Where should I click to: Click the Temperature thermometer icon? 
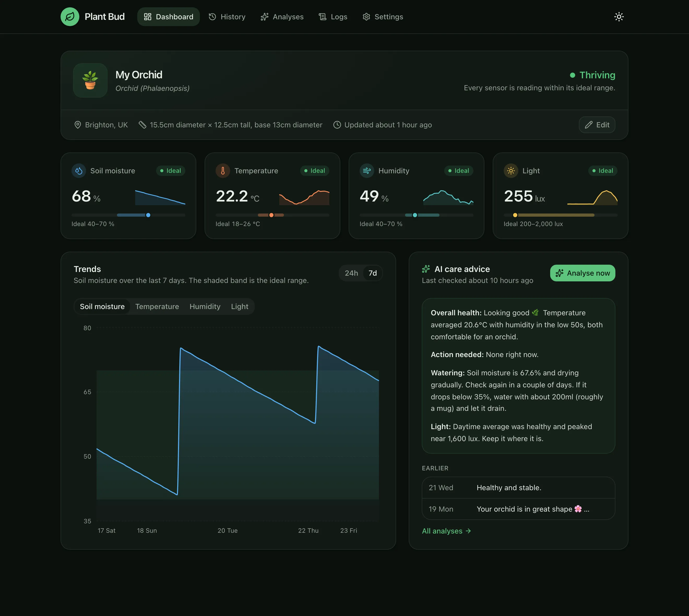coord(223,171)
